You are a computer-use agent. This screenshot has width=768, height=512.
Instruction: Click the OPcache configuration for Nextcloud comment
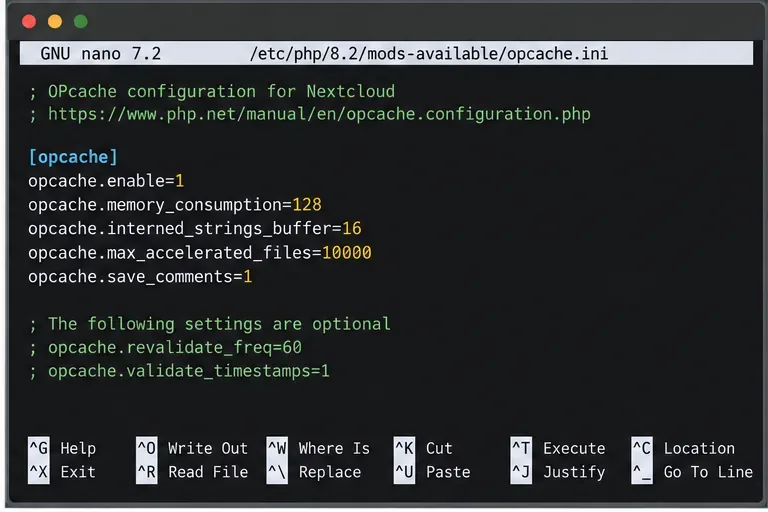point(212,92)
